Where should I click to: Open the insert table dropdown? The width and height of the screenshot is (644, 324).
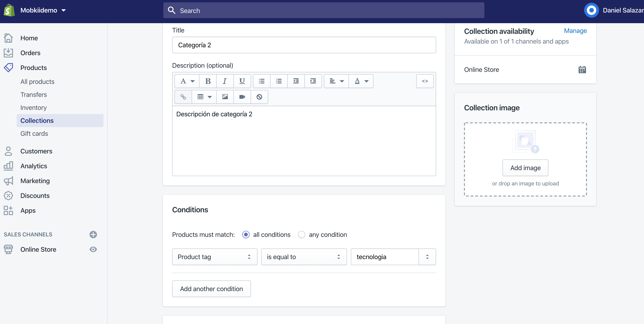(204, 97)
